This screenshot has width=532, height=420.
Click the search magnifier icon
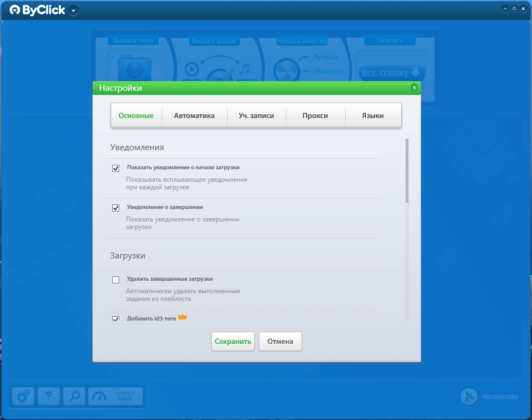click(x=74, y=396)
